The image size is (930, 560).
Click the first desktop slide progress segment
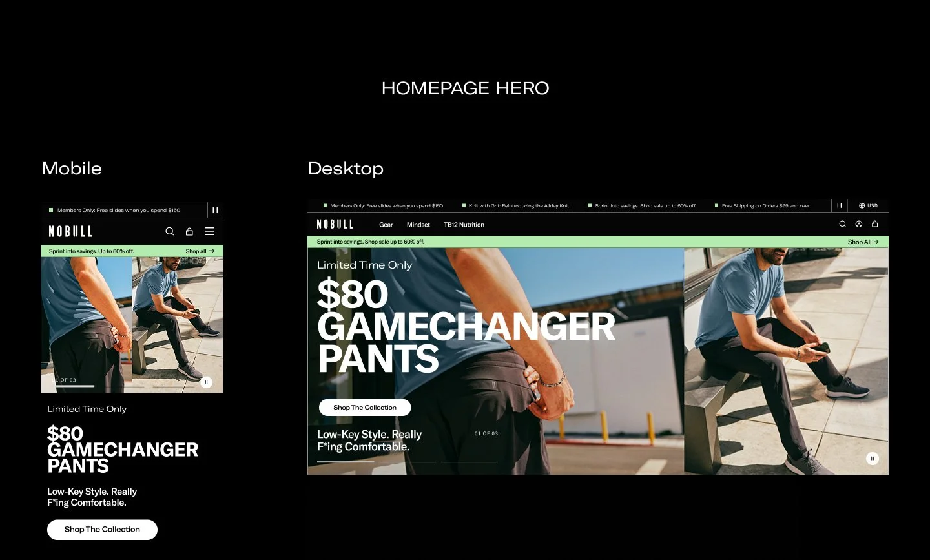pyautogui.click(x=346, y=462)
